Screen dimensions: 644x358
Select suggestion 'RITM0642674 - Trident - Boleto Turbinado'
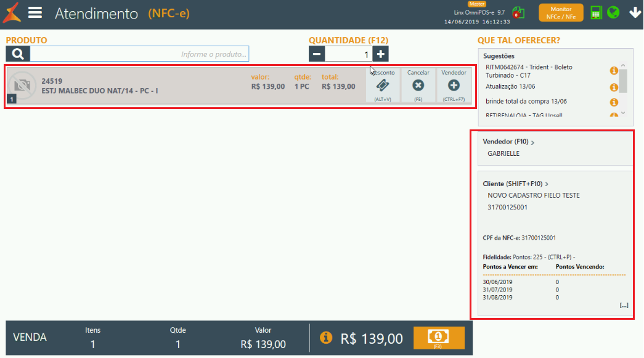coord(529,71)
